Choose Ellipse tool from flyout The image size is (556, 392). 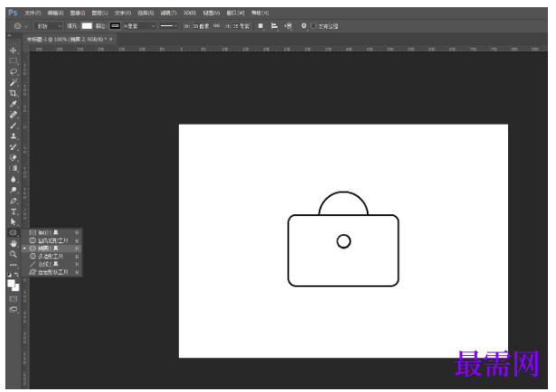coord(52,248)
